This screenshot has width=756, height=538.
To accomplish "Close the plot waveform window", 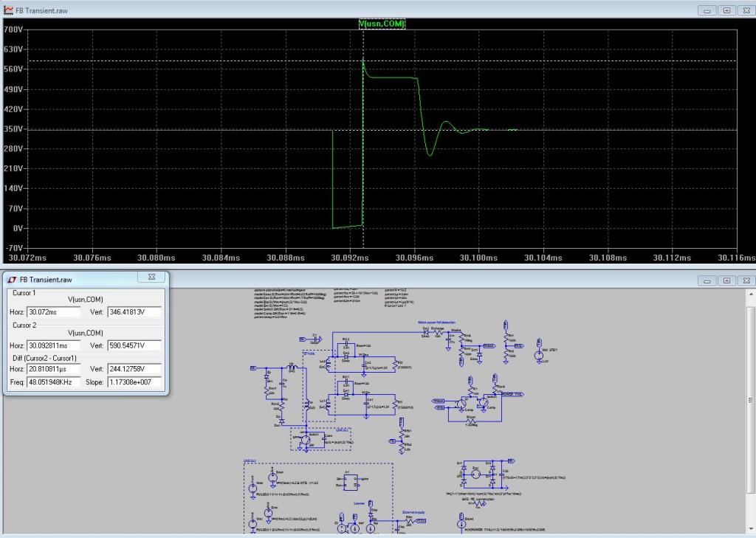I will tap(746, 10).
